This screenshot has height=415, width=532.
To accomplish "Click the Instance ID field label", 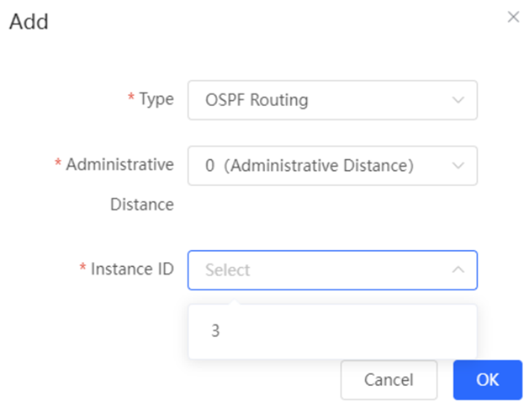I will [x=133, y=269].
